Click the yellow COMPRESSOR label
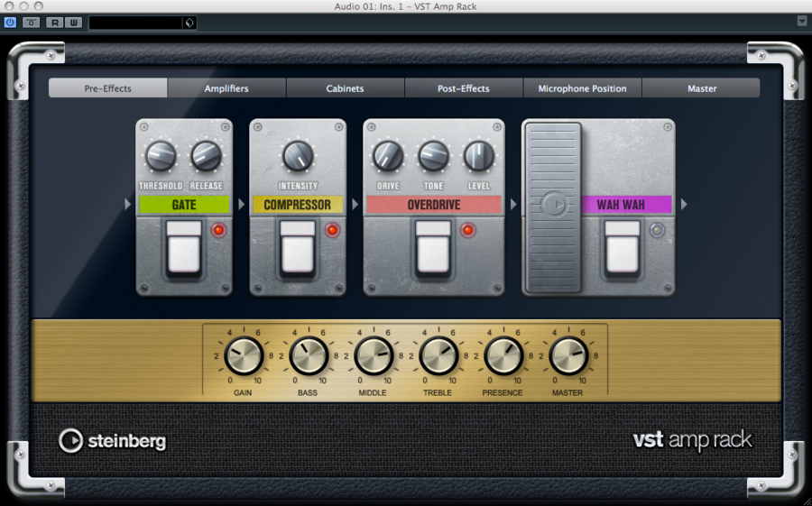812x506 pixels. 298,205
